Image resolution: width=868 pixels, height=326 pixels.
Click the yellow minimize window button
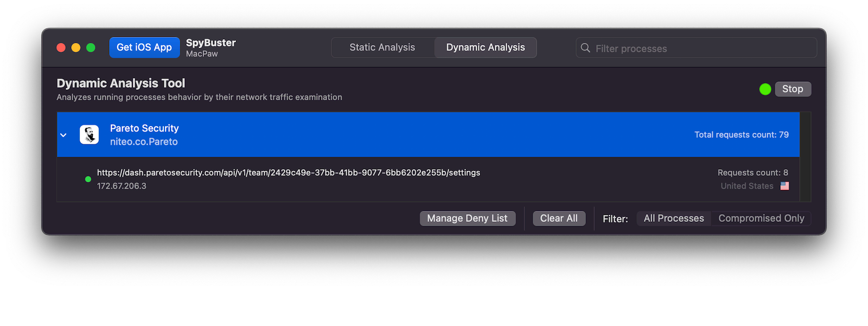[x=76, y=48]
